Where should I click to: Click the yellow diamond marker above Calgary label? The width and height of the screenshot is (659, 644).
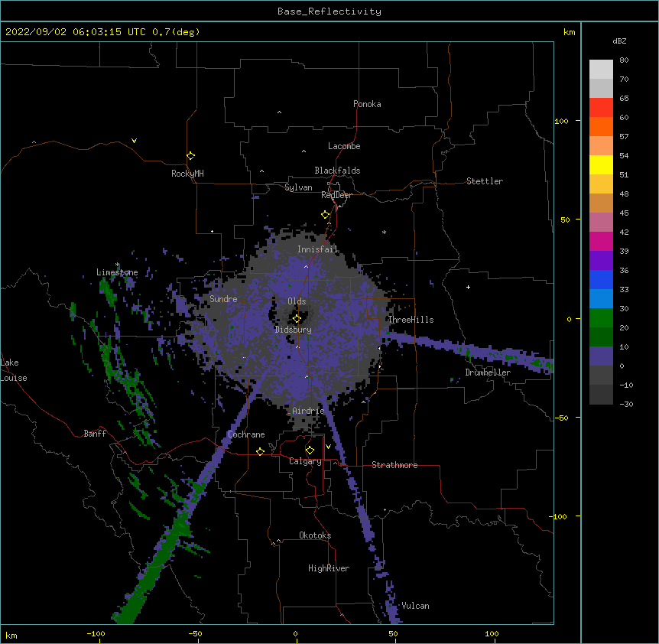pyautogui.click(x=310, y=450)
